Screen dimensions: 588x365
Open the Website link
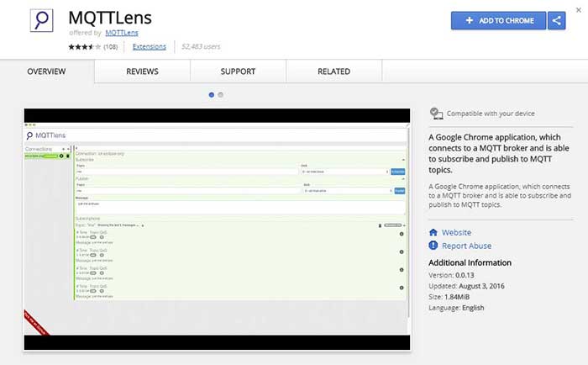tap(456, 232)
